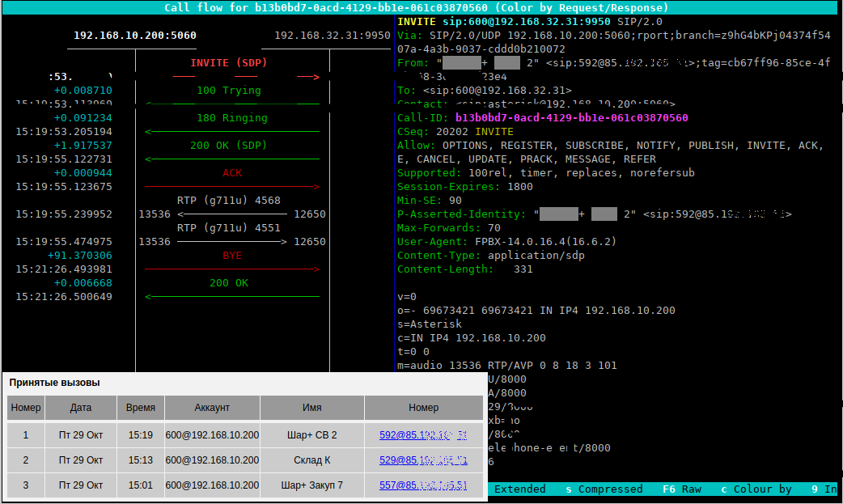The height and width of the screenshot is (504, 843).
Task: Sort table by the Дата column header
Action: click(81, 408)
